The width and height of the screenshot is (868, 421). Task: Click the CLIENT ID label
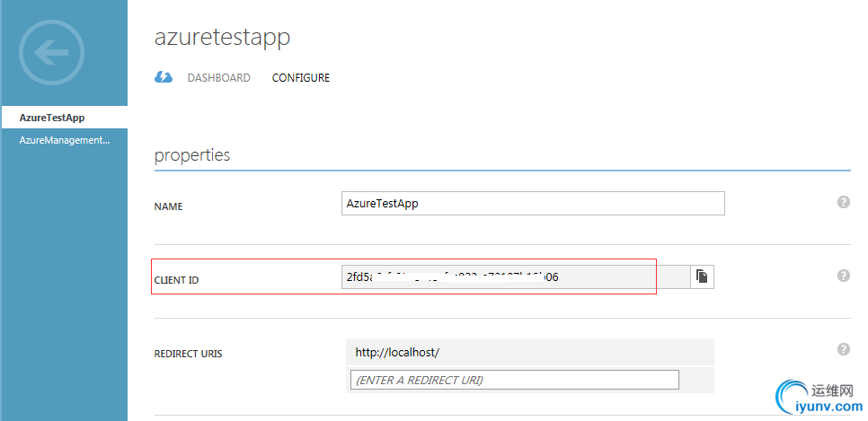click(x=176, y=280)
